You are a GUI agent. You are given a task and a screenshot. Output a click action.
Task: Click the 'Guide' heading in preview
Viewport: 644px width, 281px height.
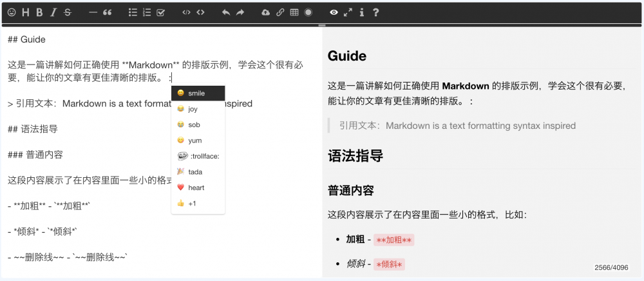[x=347, y=56]
